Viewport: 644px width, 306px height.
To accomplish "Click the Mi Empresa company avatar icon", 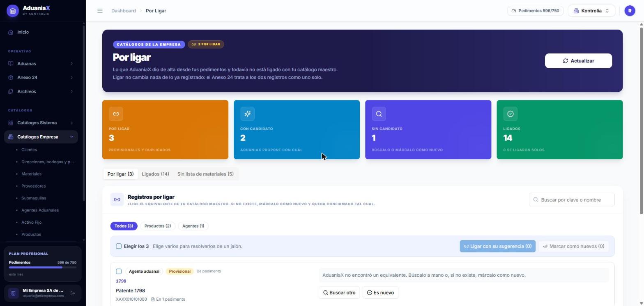I will coord(13,293).
